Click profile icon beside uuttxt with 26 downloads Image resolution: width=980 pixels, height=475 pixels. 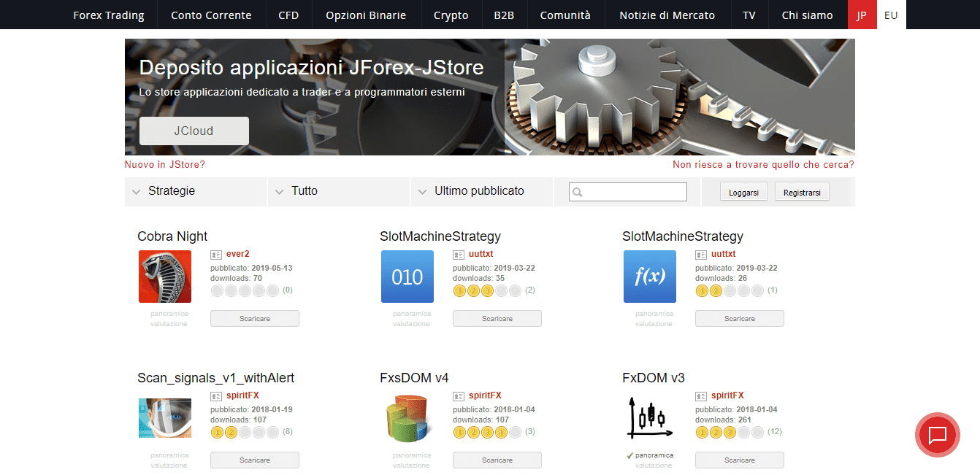701,255
